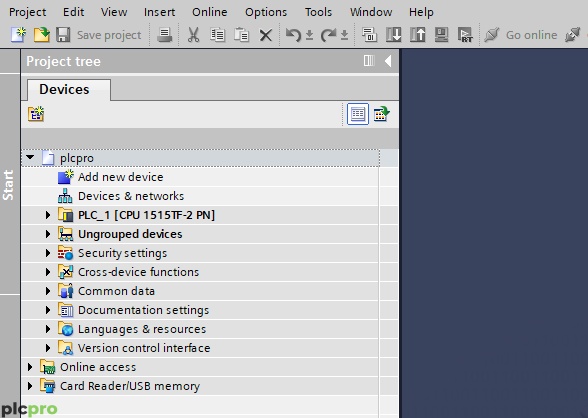Viewport: 588px width, 418px height.
Task: Click the Undo arrow icon
Action: 293,35
